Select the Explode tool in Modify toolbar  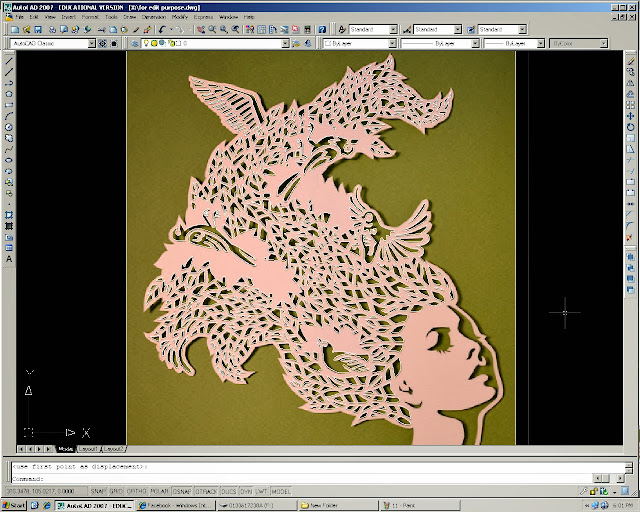631,237
